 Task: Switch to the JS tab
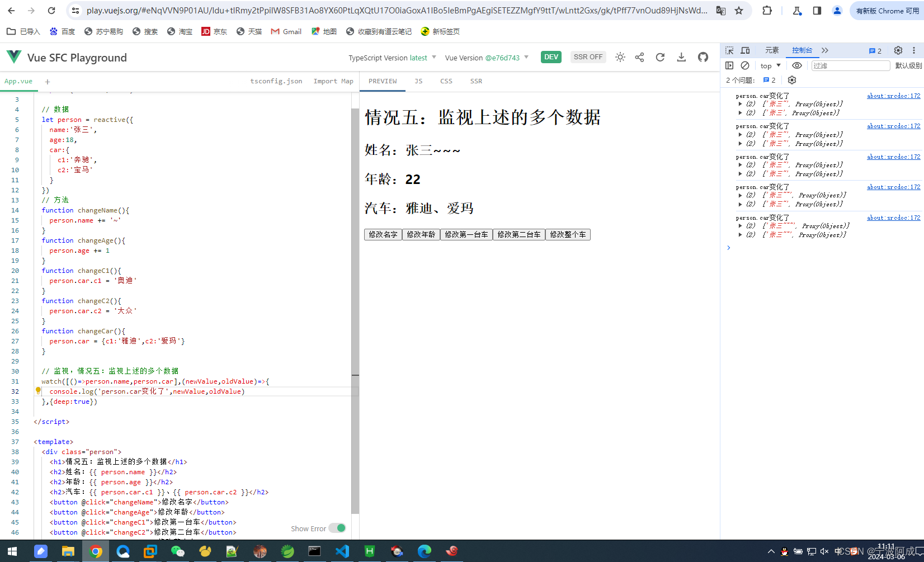(418, 81)
